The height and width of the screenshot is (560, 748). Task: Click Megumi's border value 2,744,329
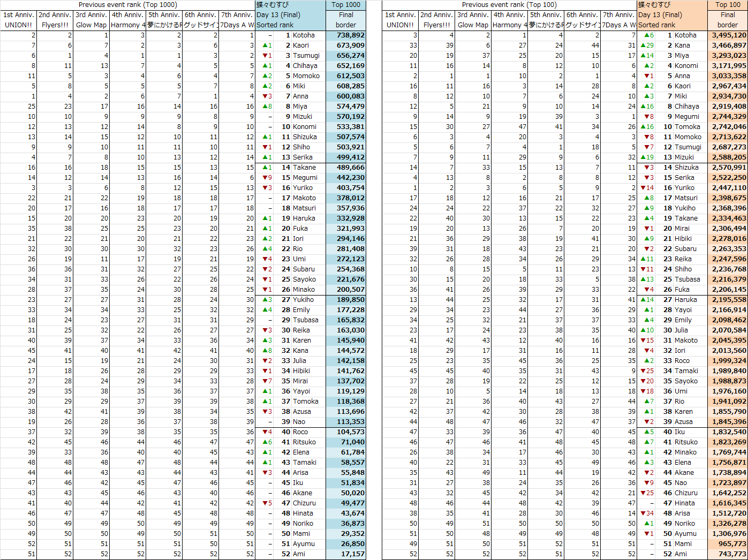click(728, 117)
